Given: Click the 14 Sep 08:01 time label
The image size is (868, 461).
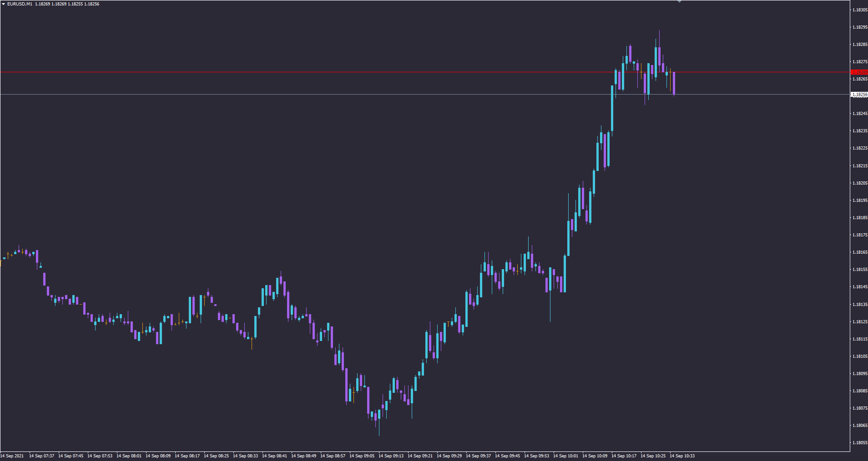Looking at the screenshot, I should 129,456.
